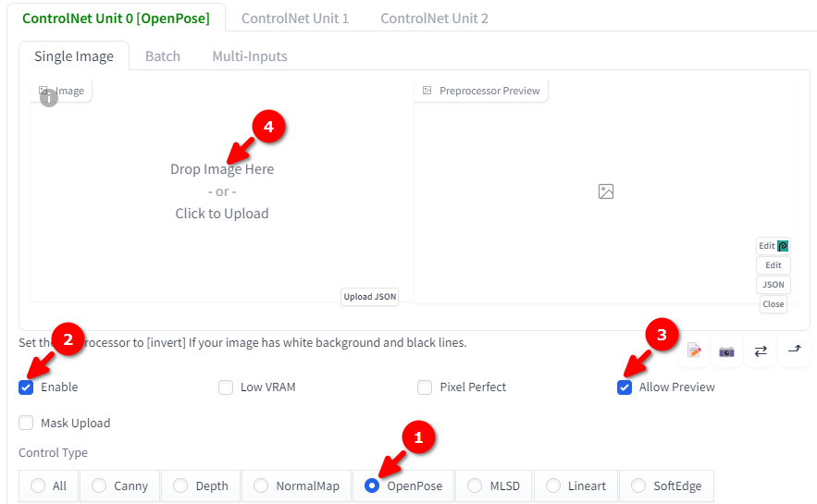This screenshot has width=817, height=504.
Task: Check the Mask Upload option
Action: point(26,423)
